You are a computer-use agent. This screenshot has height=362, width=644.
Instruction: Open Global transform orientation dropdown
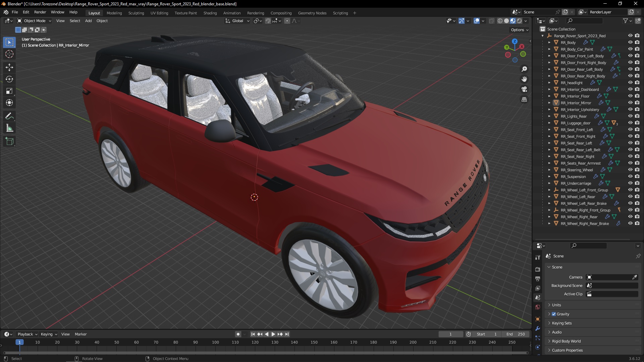(x=237, y=21)
